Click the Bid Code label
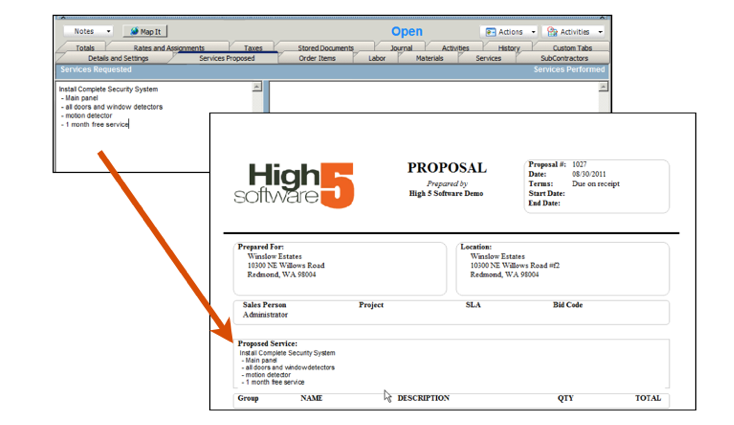734x425 pixels. pyautogui.click(x=567, y=305)
